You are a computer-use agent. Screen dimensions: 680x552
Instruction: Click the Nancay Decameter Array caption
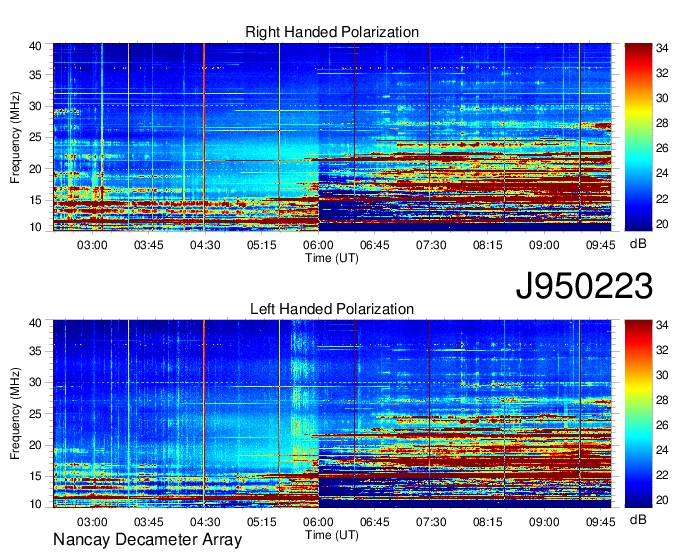[x=147, y=540]
